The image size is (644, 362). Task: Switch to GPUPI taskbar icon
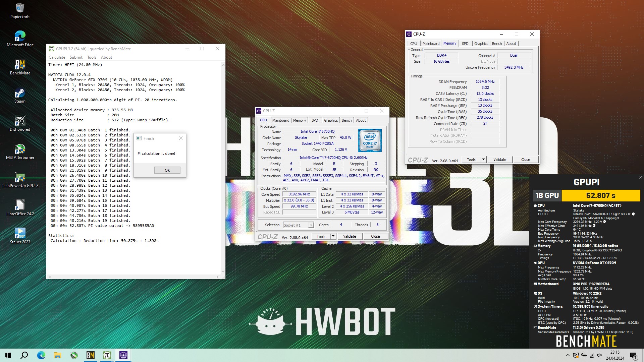(x=107, y=355)
